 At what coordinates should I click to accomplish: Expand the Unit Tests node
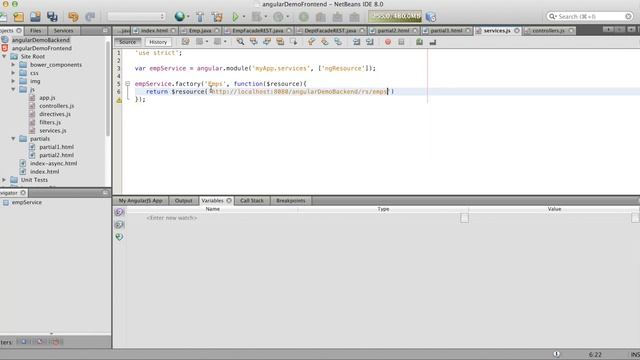pyautogui.click(x=4, y=180)
